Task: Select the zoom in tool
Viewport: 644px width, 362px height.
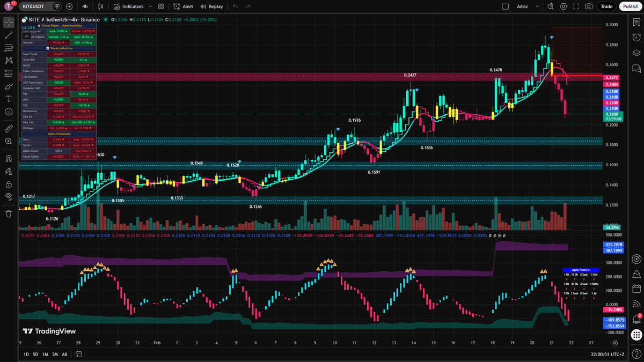Action: [9, 142]
